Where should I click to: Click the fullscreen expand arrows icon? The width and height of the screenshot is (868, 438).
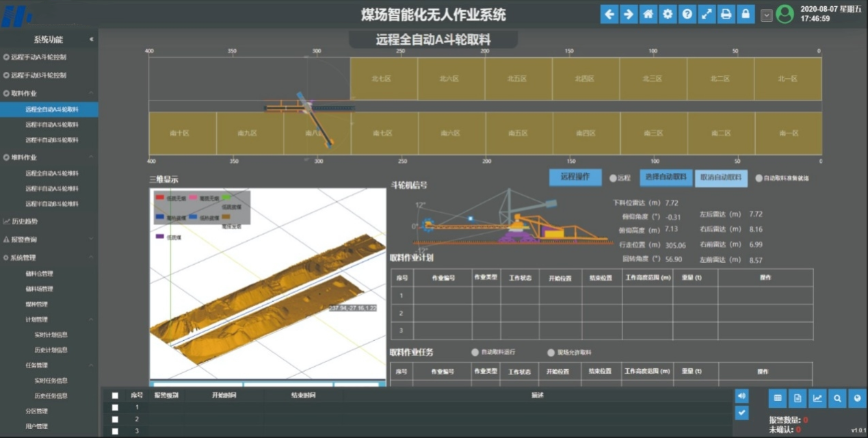coord(707,14)
